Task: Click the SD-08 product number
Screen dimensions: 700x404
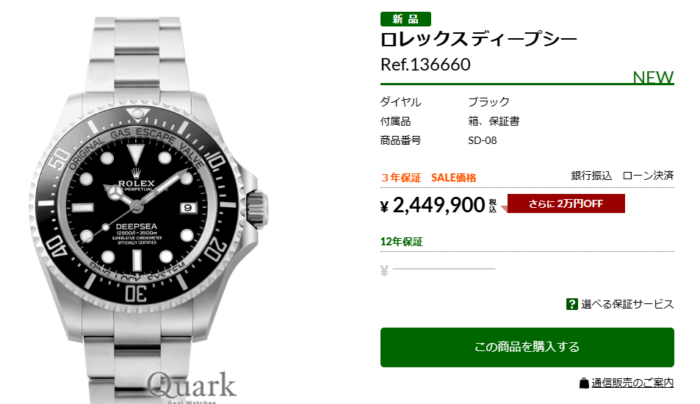Action: pyautogui.click(x=482, y=140)
